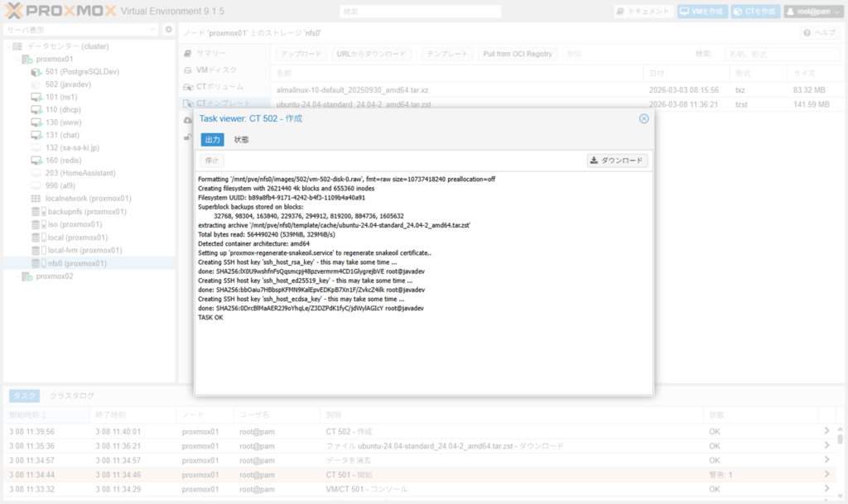Screen dimensions: 848x504
Task: Click the proxmox02 node icon
Action: (27, 276)
